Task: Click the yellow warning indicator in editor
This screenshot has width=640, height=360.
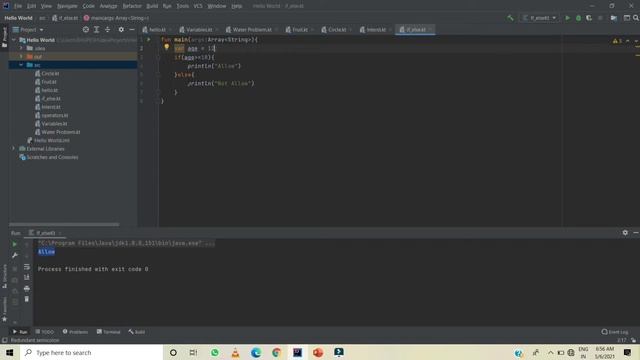Action: click(617, 41)
